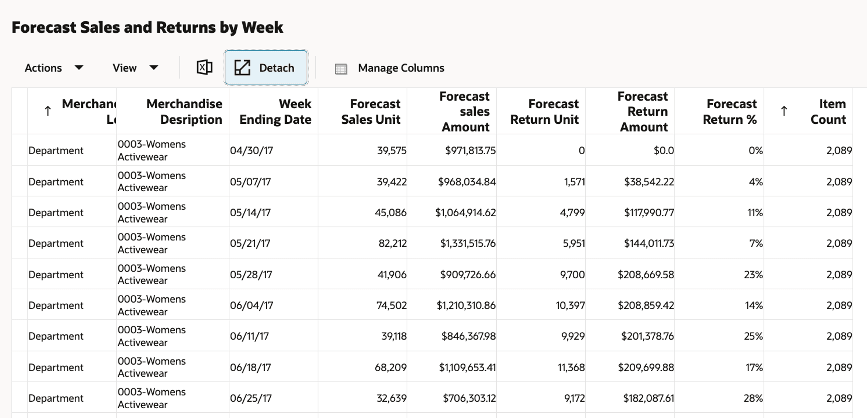The height and width of the screenshot is (418, 868).
Task: Sort by Week Ending Date header
Action: pyautogui.click(x=275, y=111)
